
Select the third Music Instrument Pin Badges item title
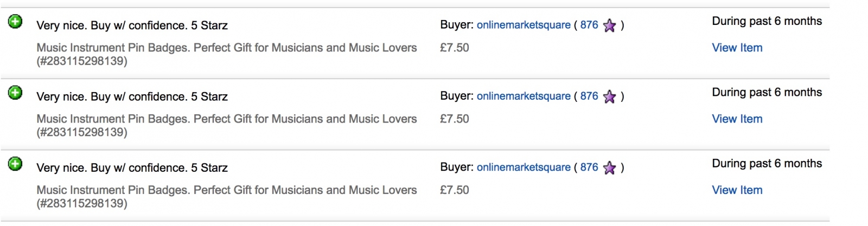(227, 196)
